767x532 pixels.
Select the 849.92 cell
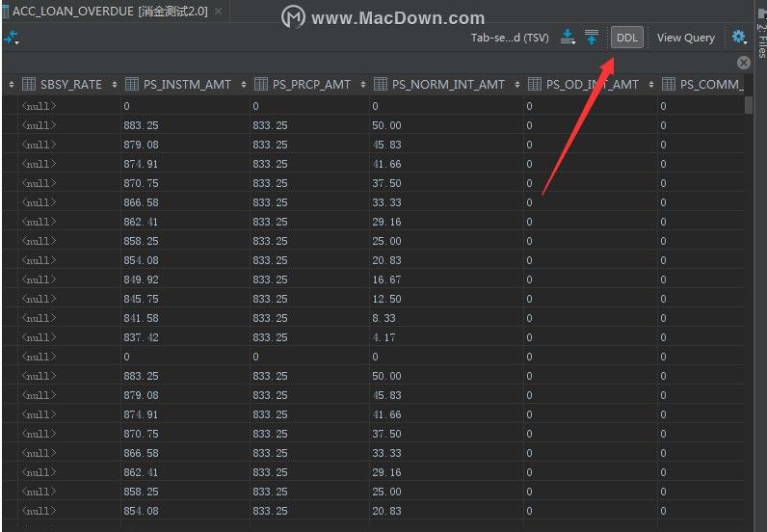185,279
